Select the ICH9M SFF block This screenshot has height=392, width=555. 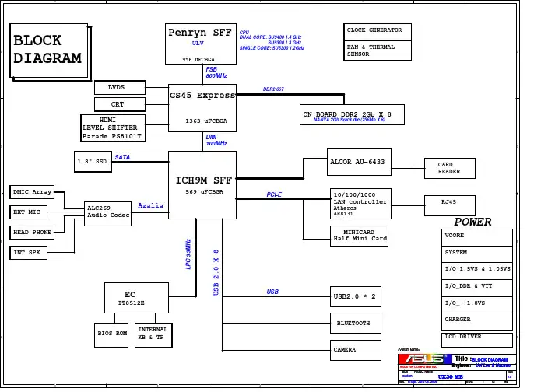202,185
